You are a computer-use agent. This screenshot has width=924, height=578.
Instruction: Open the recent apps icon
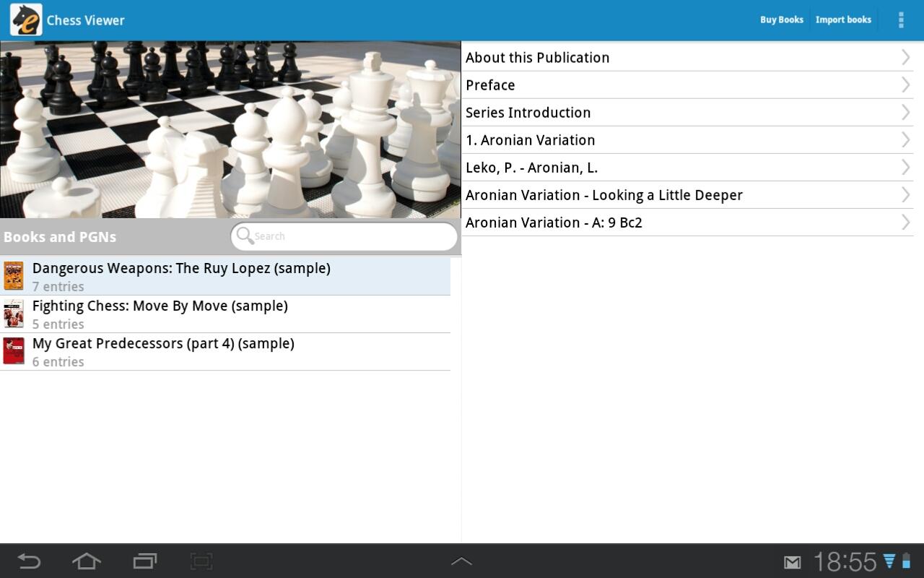coord(144,561)
